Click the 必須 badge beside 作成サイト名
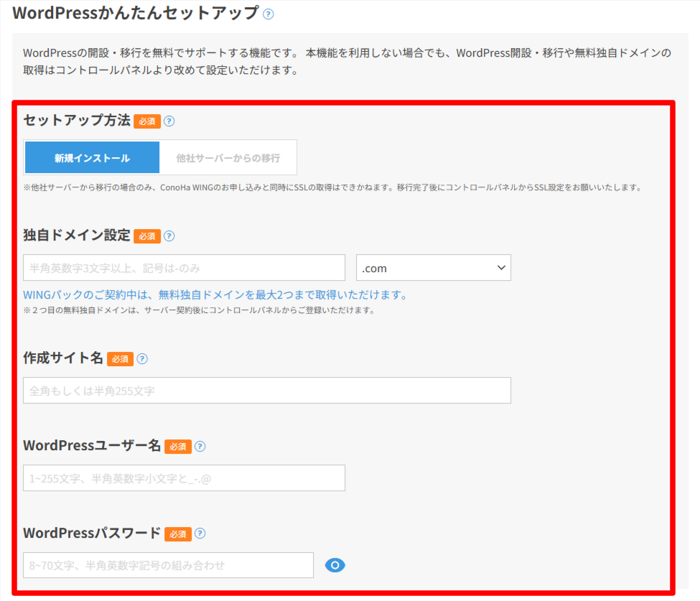Viewport: 700px width, 601px height. 120,359
